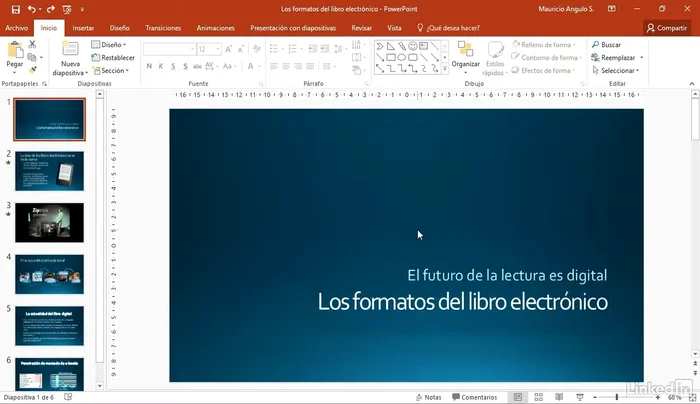Select slide 3 thumbnail with Zip image
This screenshot has width=700, height=404.
tap(50, 222)
